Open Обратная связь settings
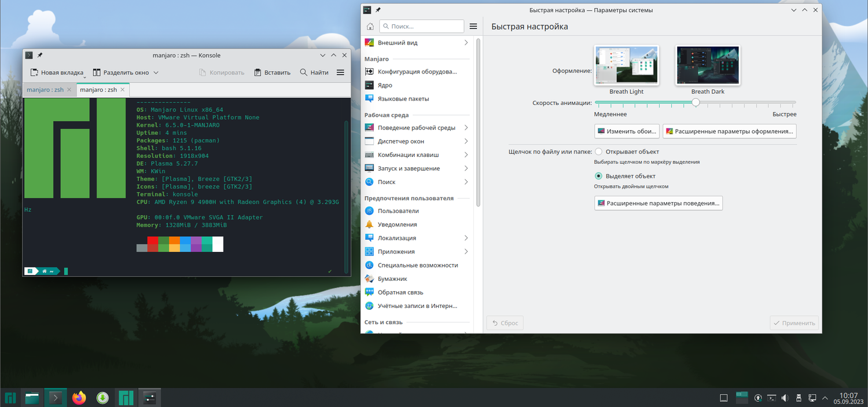Image resolution: width=868 pixels, height=407 pixels. click(x=417, y=292)
